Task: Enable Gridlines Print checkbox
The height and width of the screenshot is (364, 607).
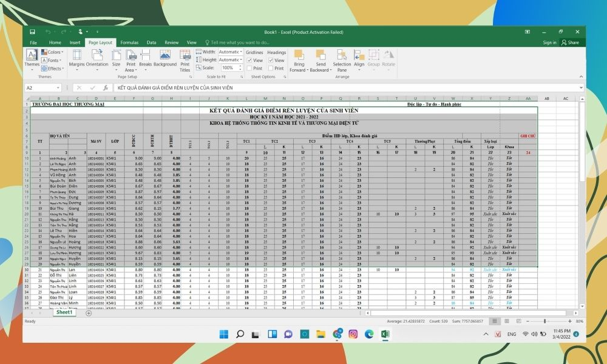Action: pyautogui.click(x=251, y=68)
